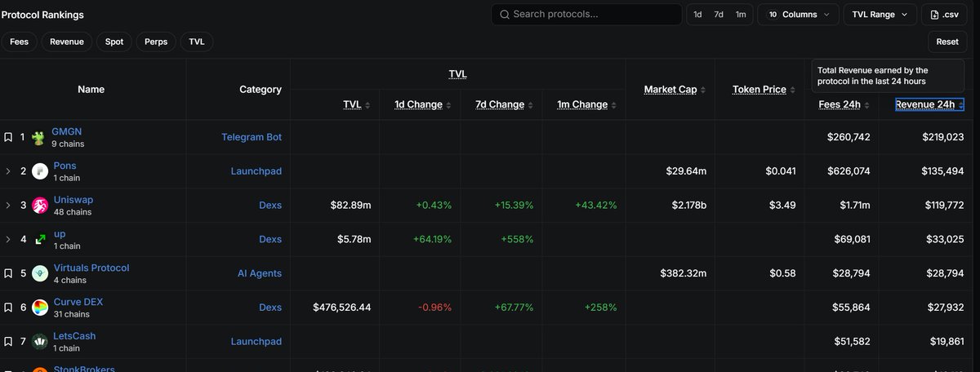Viewport: 980px width, 372px height.
Task: Bookmark the Virtuals Protocol row
Action: tap(8, 274)
